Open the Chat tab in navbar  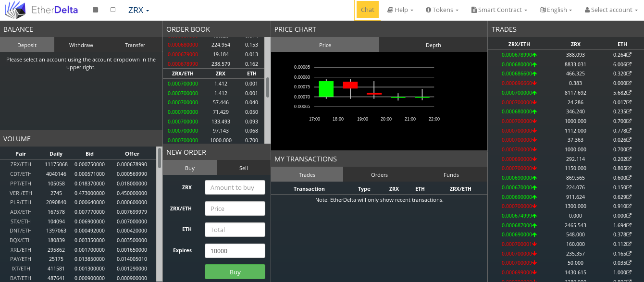(x=368, y=10)
